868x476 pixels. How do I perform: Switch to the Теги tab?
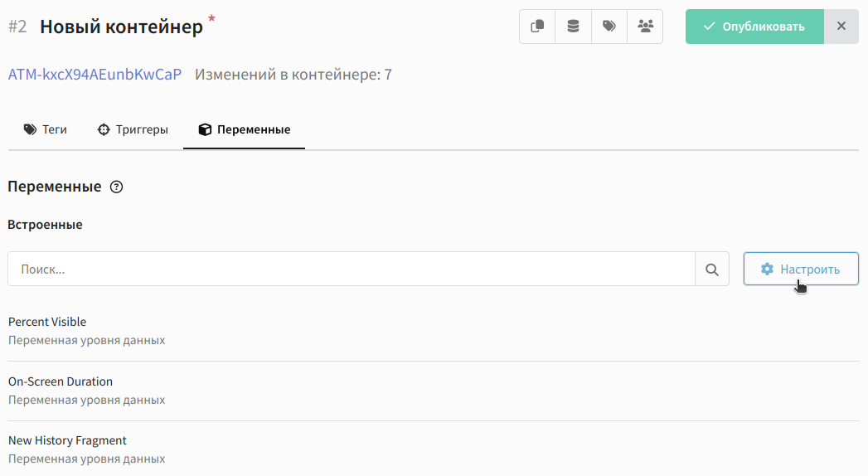46,129
